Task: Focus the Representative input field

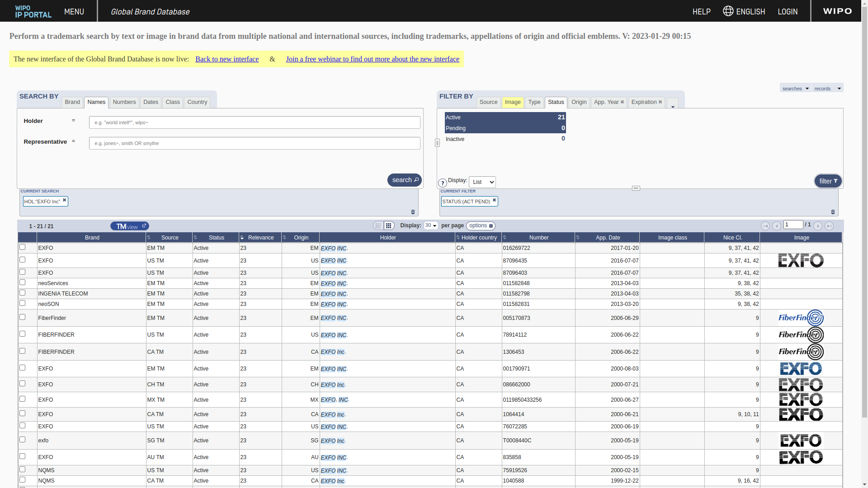Action: 255,143
